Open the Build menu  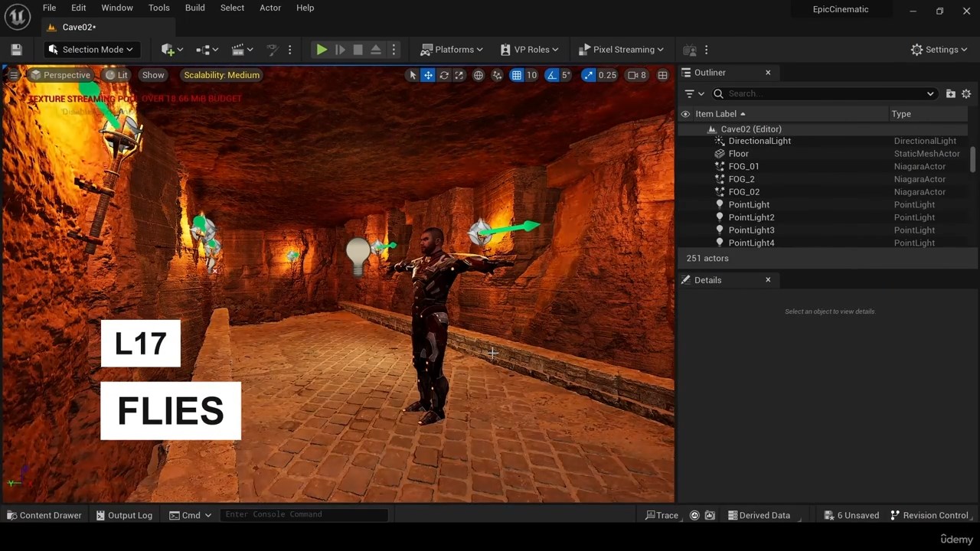(x=194, y=8)
